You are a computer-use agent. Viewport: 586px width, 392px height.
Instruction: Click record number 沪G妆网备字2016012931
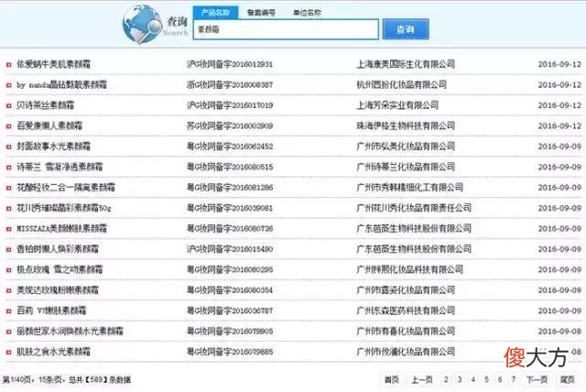[230, 64]
